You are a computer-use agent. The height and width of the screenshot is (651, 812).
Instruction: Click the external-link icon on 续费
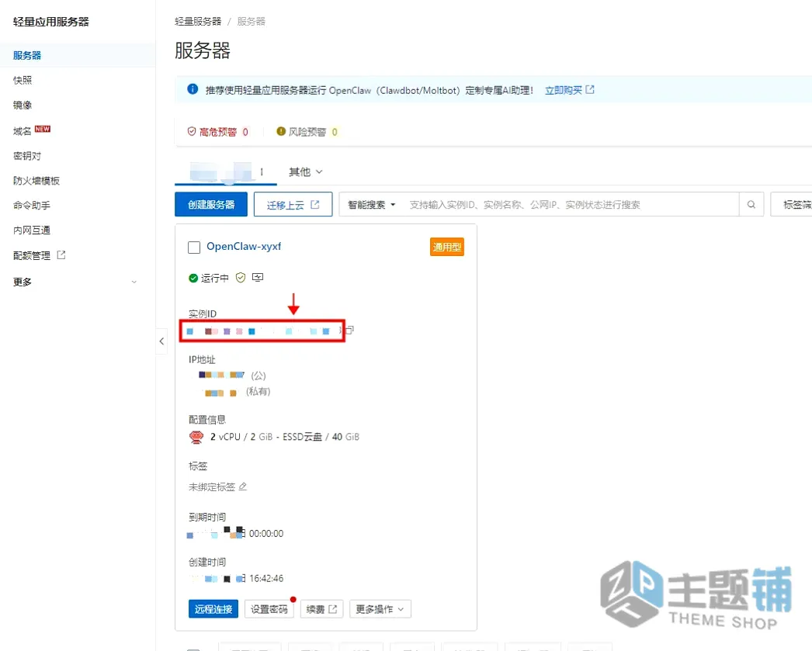pos(333,609)
